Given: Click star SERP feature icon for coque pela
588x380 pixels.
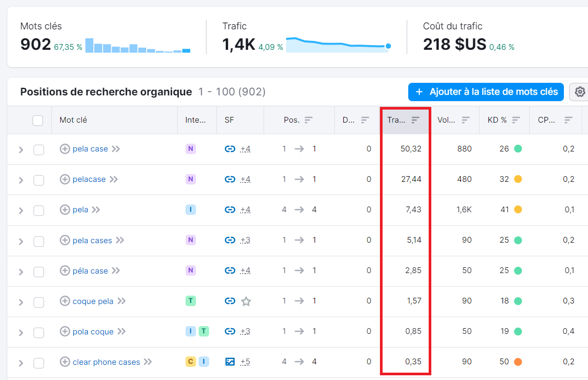Looking at the screenshot, I should 246,301.
